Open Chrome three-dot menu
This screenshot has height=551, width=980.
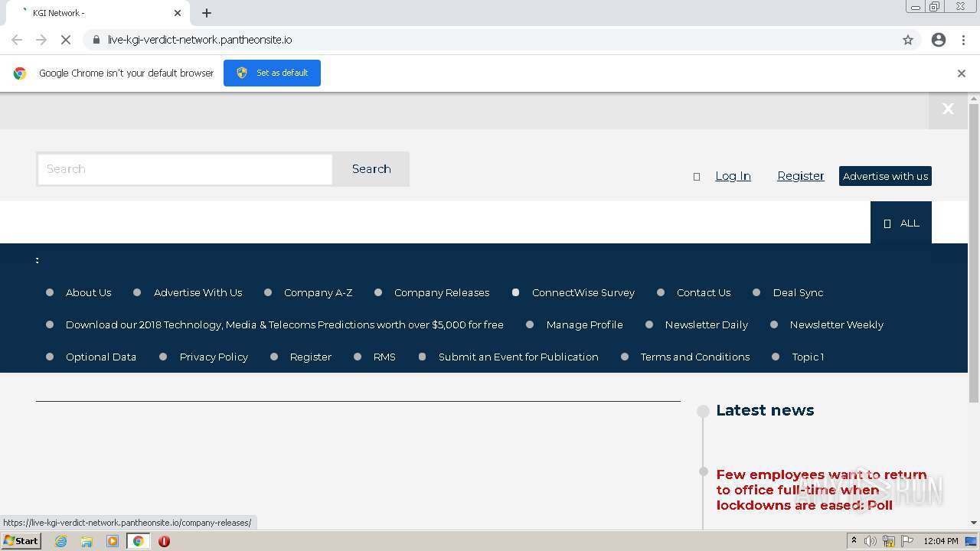(964, 40)
